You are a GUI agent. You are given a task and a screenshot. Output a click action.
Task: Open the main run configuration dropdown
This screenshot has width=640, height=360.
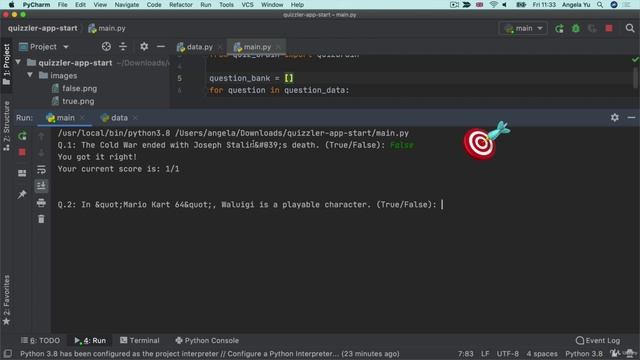click(x=523, y=29)
